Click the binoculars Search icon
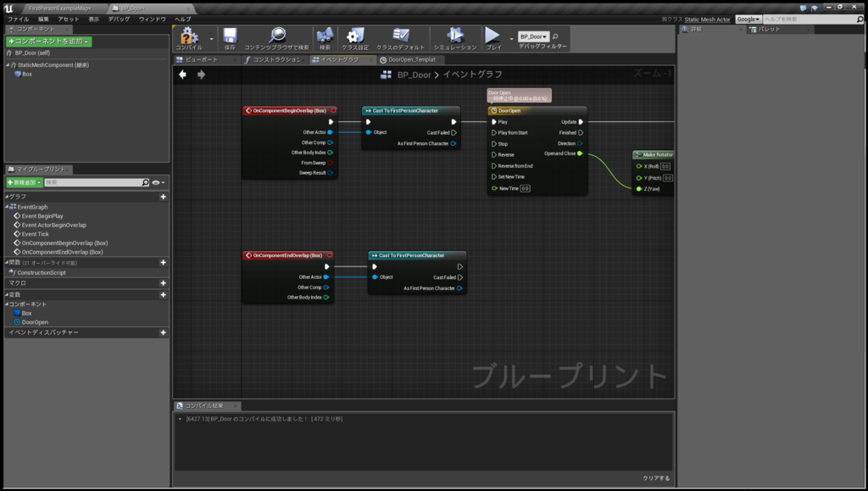The image size is (868, 491). pos(325,36)
